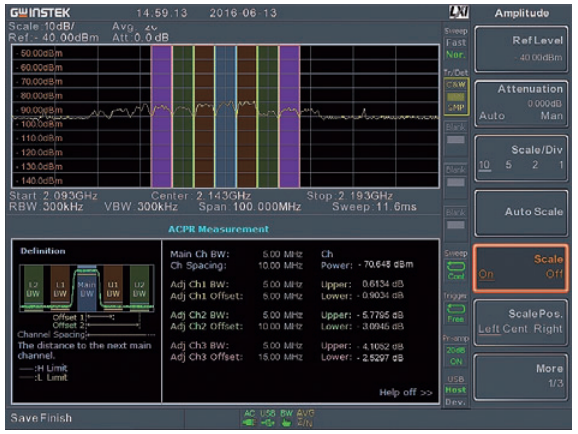The image size is (578, 434).
Task: Choose Man attenuation mode
Action: [552, 116]
